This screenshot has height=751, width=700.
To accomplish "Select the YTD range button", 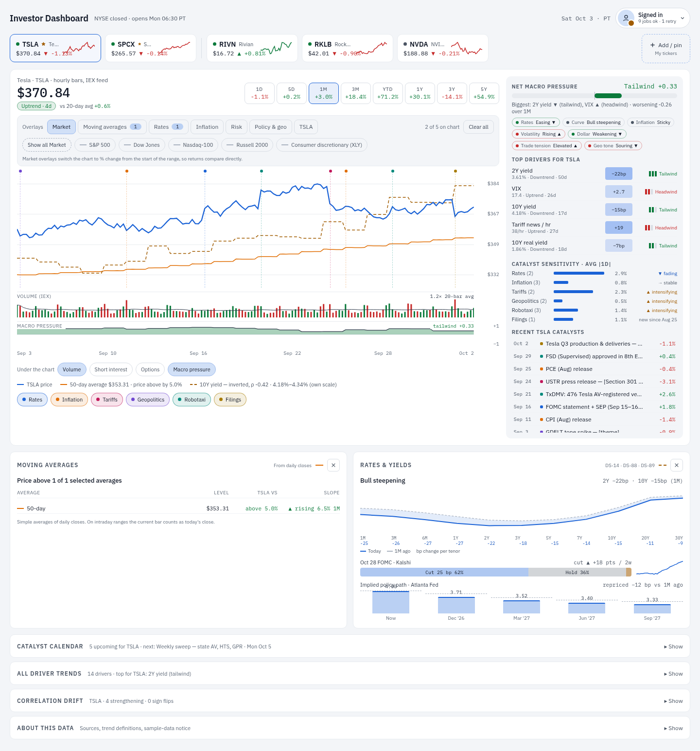I will coord(388,93).
